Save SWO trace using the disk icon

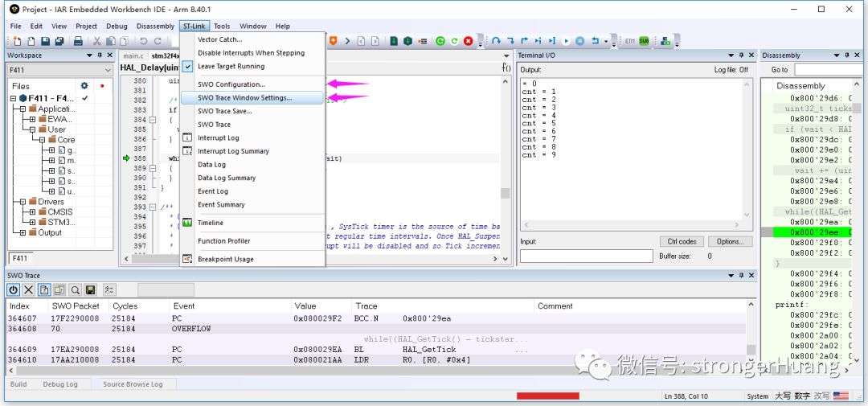pyautogui.click(x=90, y=289)
